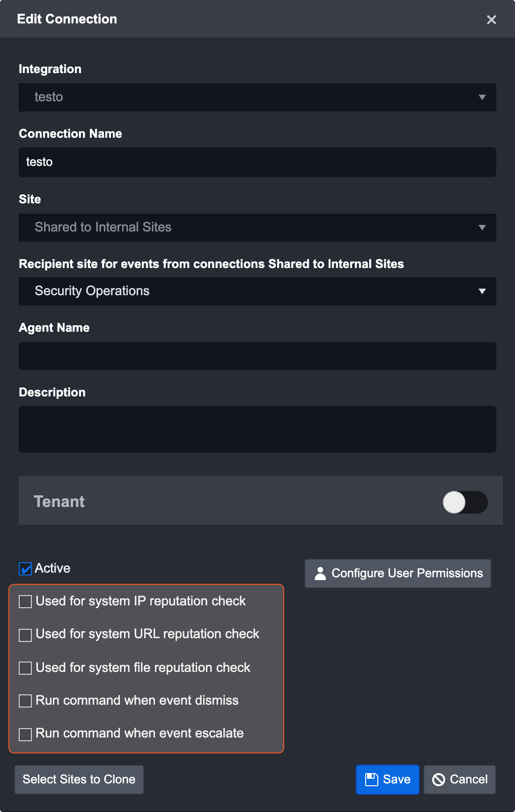Viewport: 515px width, 812px height.
Task: Uncheck the Active checkbox
Action: 25,569
